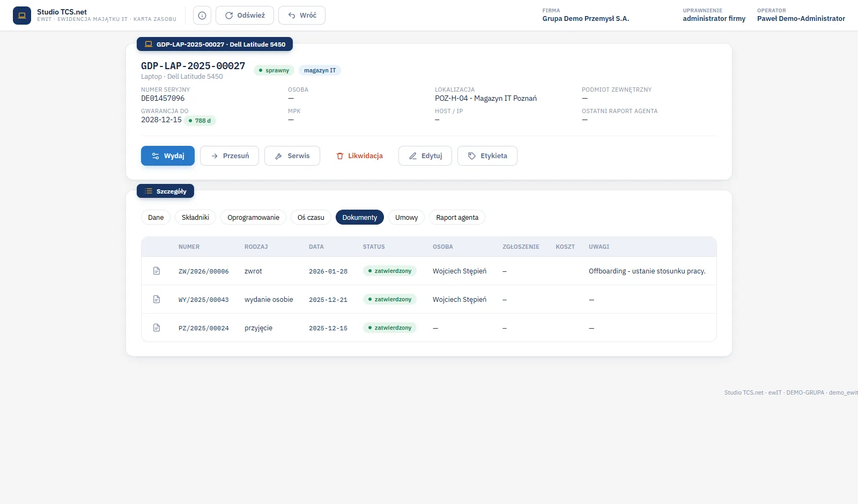This screenshot has height=504, width=858.
Task: Open the info circle icon button
Action: [x=202, y=16]
